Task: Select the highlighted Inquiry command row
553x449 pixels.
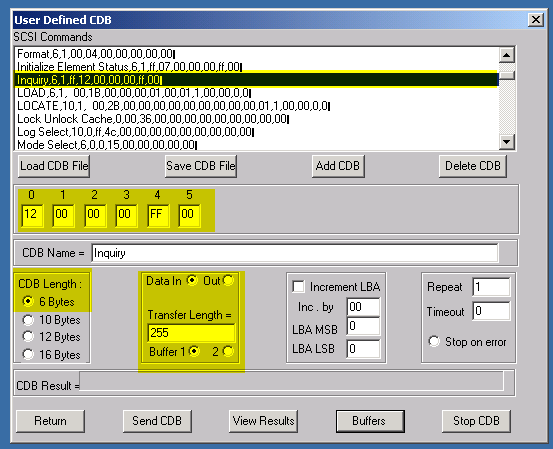Action: click(256, 80)
